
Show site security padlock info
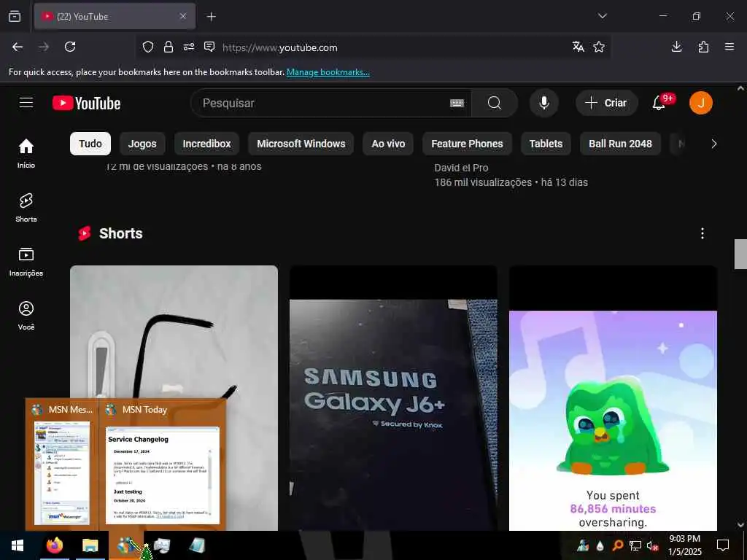[169, 47]
